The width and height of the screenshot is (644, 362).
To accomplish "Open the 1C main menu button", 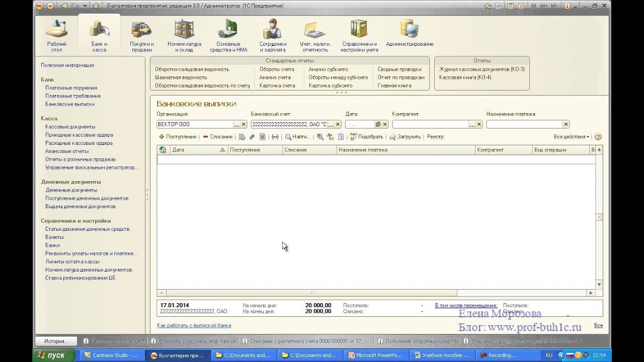I will tap(40, 6).
